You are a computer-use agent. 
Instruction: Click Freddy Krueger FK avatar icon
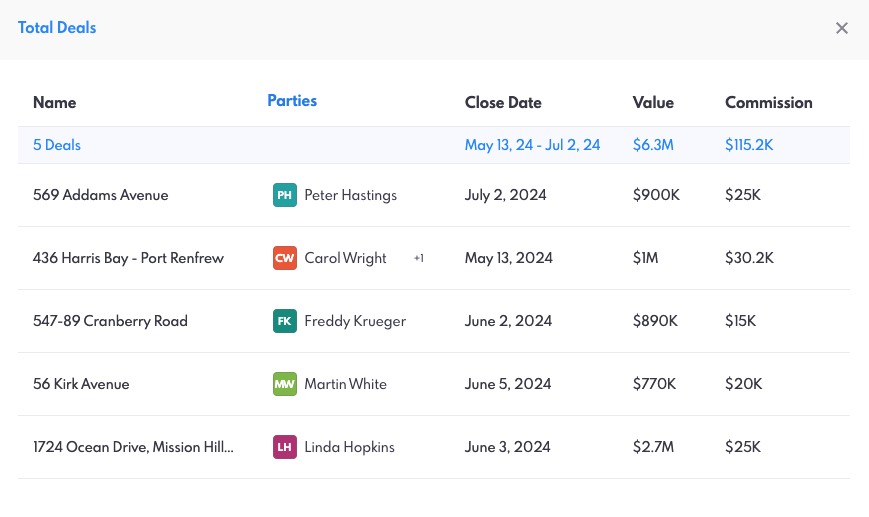tap(285, 321)
